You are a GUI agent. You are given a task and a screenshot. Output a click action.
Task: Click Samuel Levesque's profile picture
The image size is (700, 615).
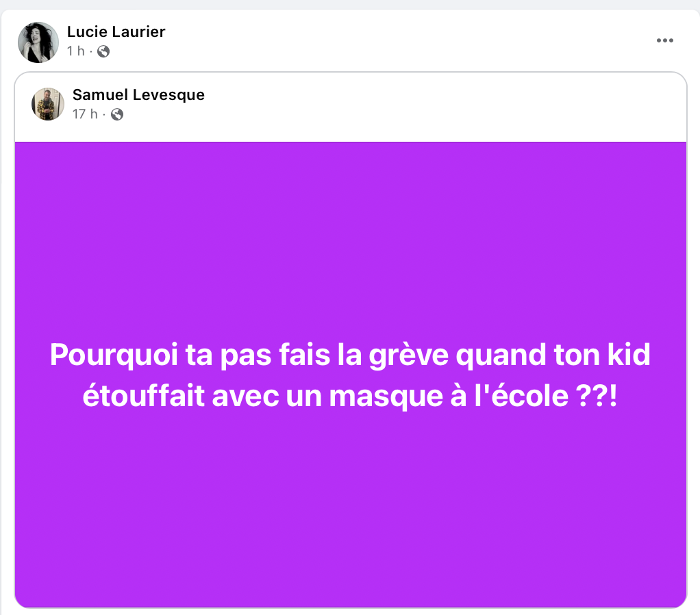point(48,104)
